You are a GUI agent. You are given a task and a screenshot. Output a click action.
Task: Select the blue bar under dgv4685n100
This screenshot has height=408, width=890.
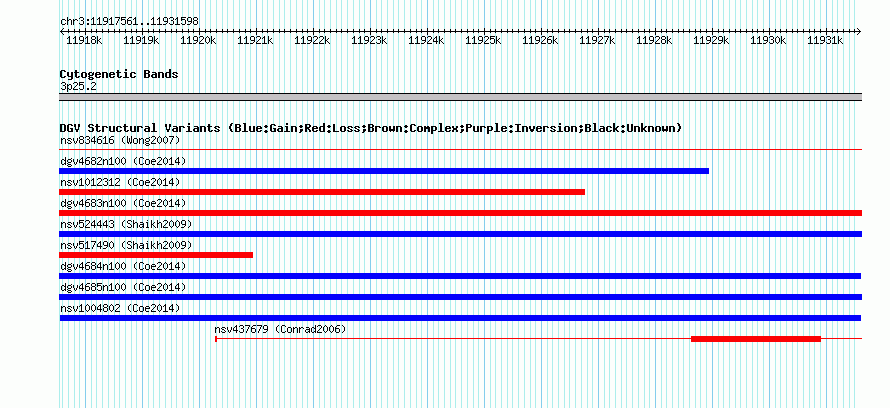460,297
